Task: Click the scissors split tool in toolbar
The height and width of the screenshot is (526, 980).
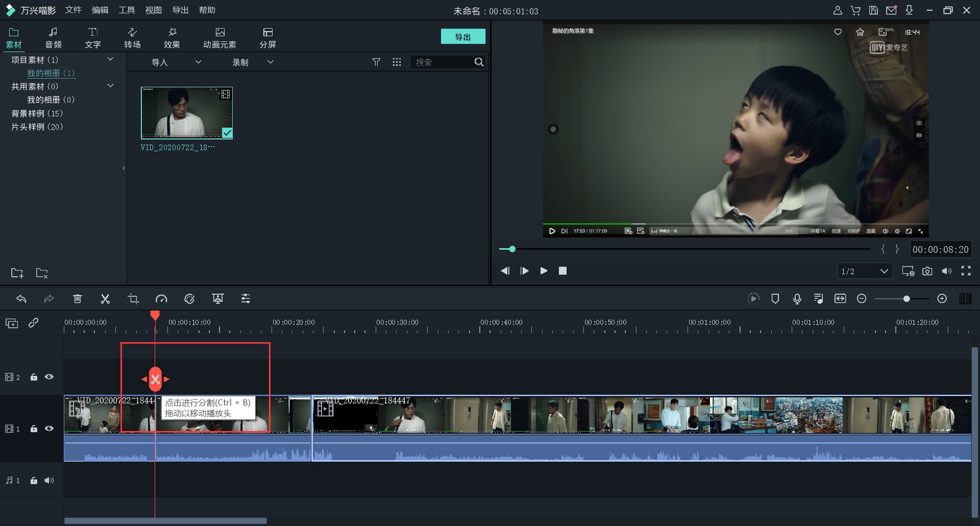Action: click(x=105, y=299)
